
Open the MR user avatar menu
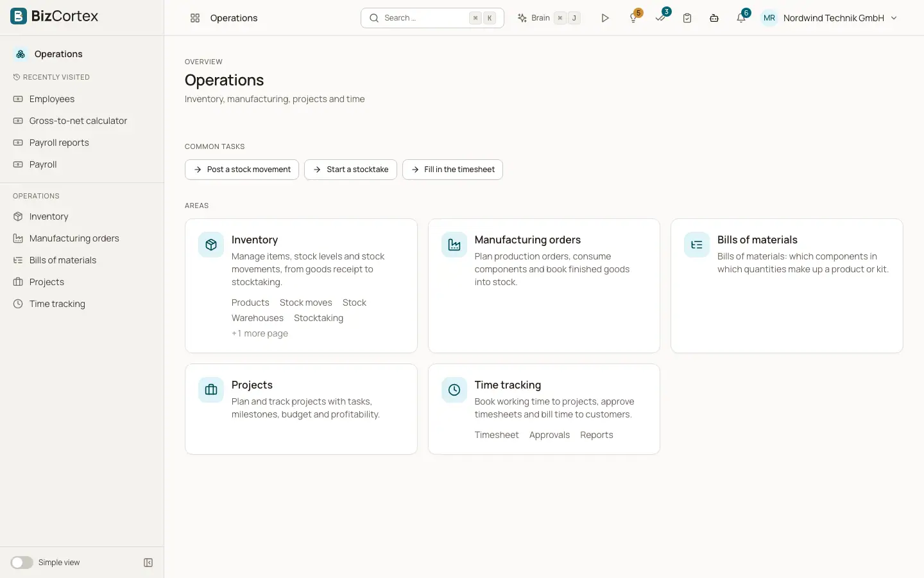pyautogui.click(x=769, y=18)
